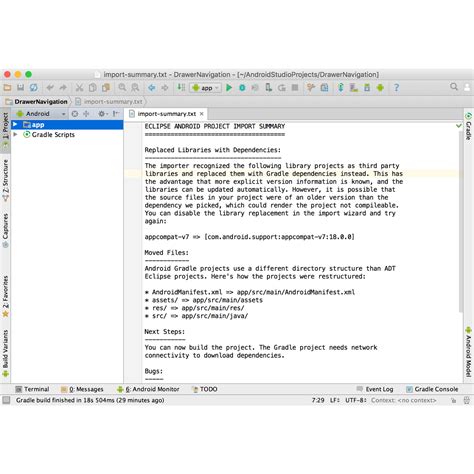Viewport: 474px width, 474px height.
Task: Navigate Back with the blue arrow
Action: (152, 88)
